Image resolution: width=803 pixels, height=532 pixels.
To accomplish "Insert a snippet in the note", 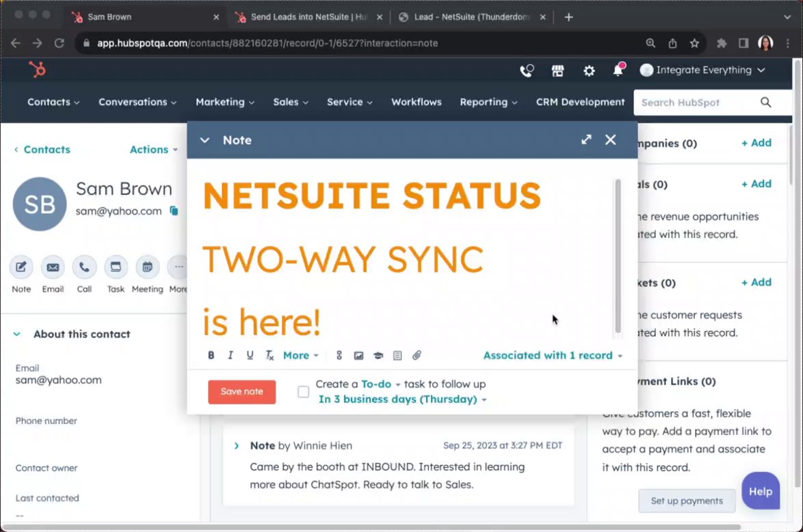I will (x=397, y=356).
